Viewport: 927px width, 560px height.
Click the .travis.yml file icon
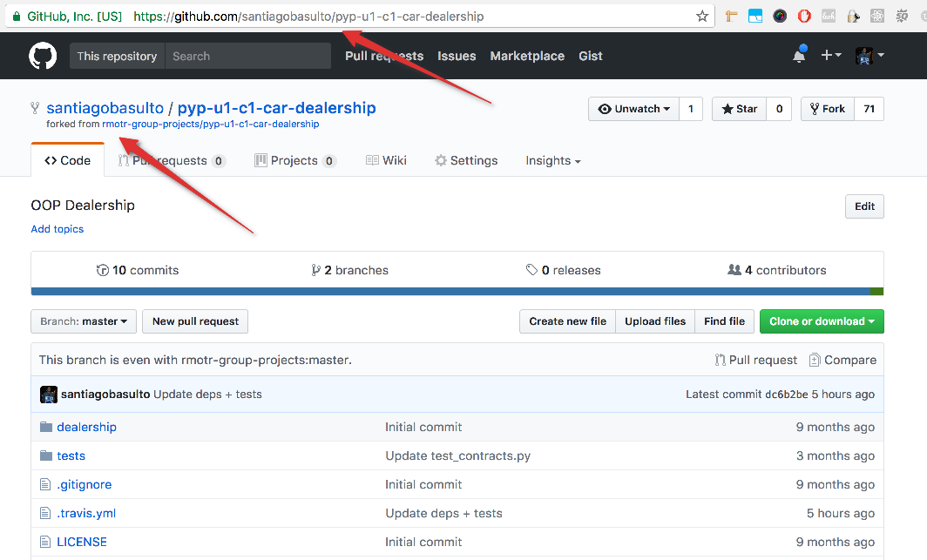tap(45, 513)
